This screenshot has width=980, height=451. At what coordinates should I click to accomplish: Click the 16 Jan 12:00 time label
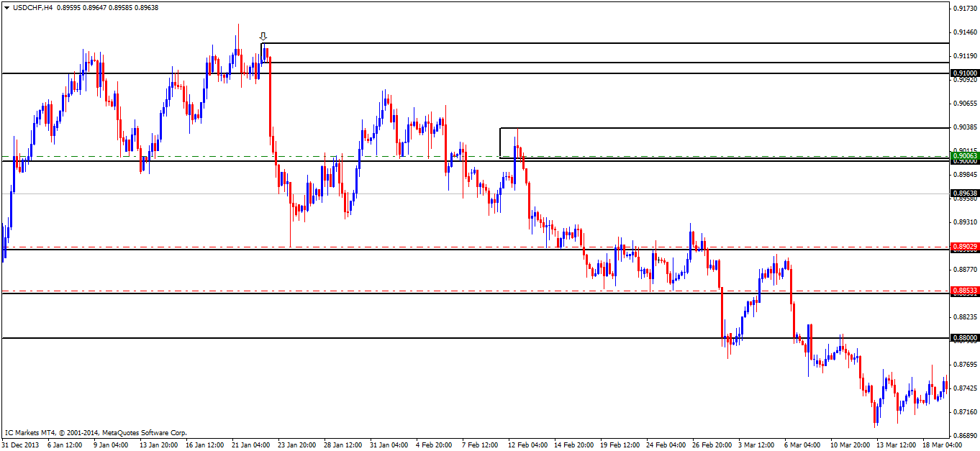coord(204,445)
